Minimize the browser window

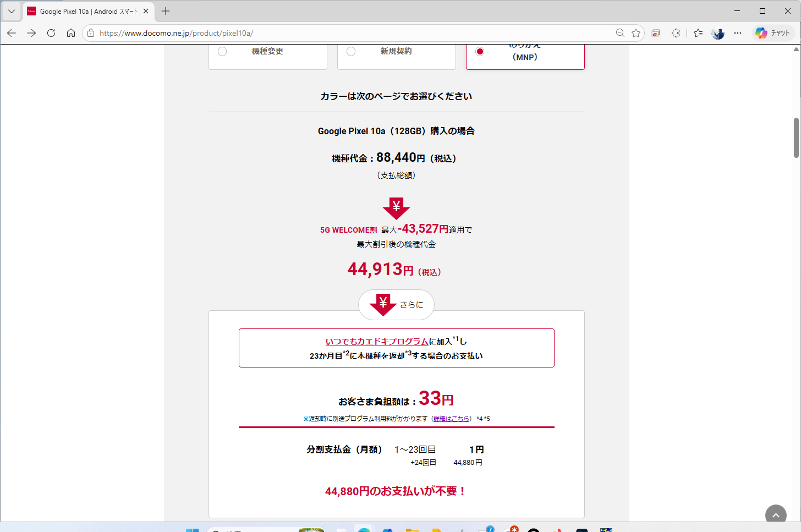point(737,11)
